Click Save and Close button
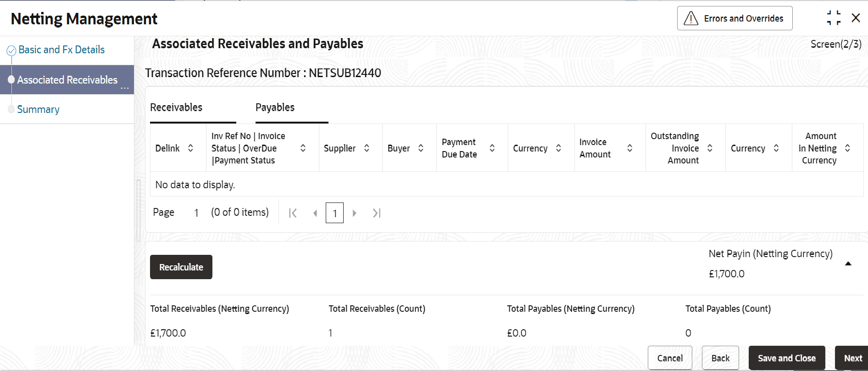868x371 pixels. coord(786,358)
